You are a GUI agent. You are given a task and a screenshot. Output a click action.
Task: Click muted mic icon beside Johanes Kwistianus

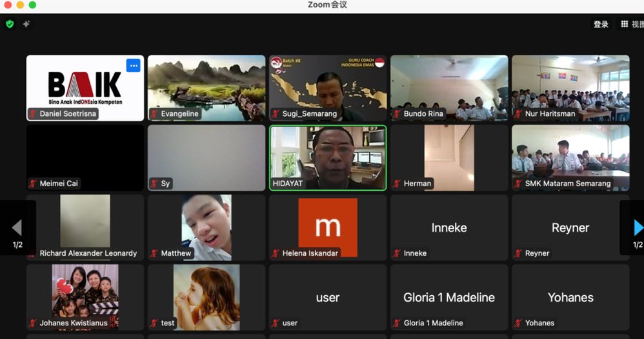[x=32, y=323]
